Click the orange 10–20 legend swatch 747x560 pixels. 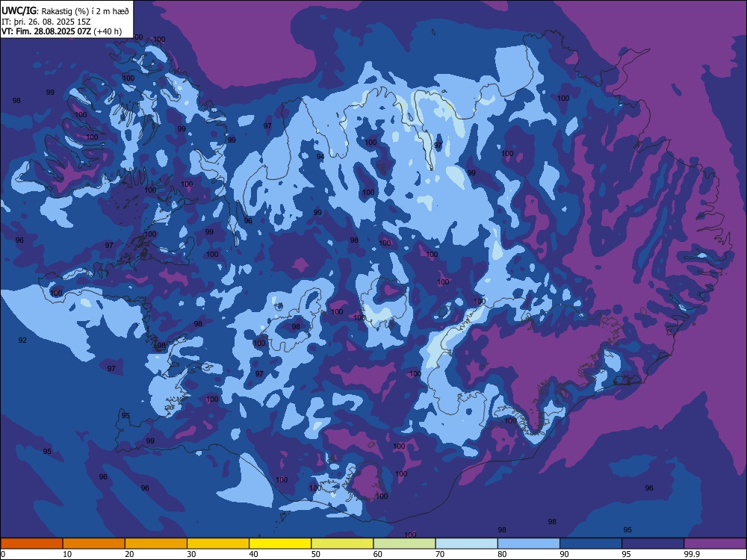point(94,544)
